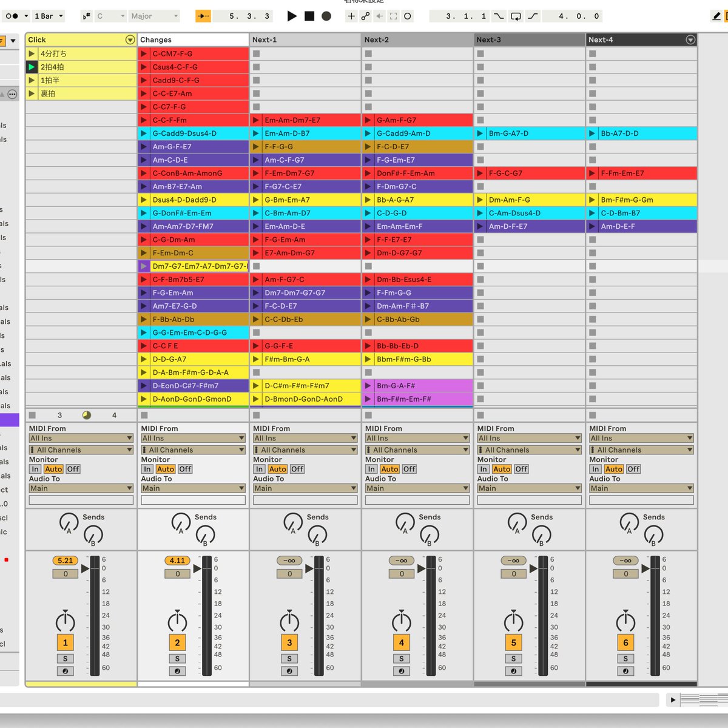Click the MIDI overdub plus icon
Screen dimensions: 728x728
(x=351, y=16)
